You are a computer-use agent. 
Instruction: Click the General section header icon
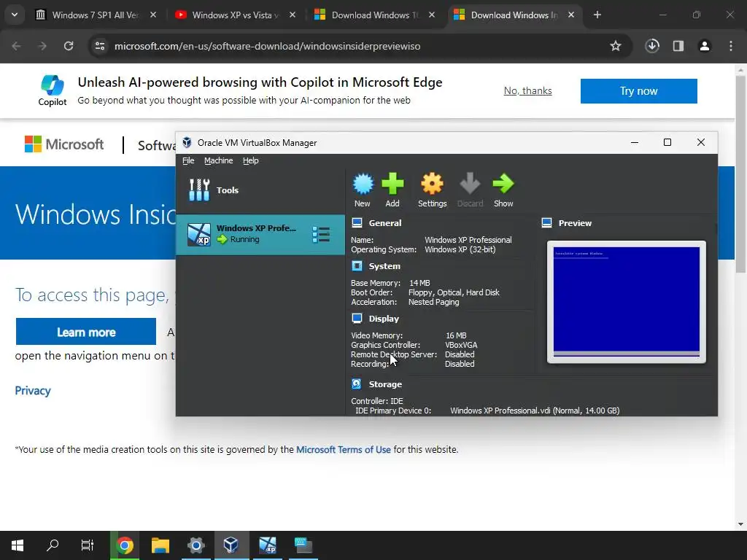tap(357, 223)
